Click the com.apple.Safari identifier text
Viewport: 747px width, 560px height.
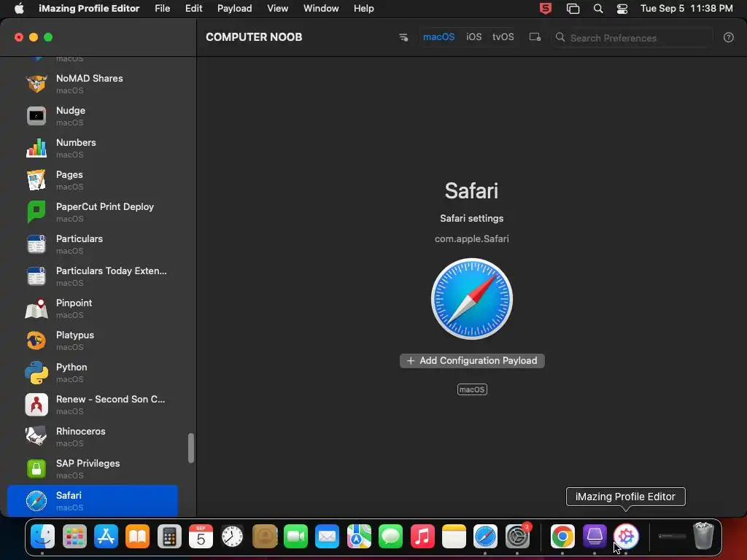(x=472, y=239)
